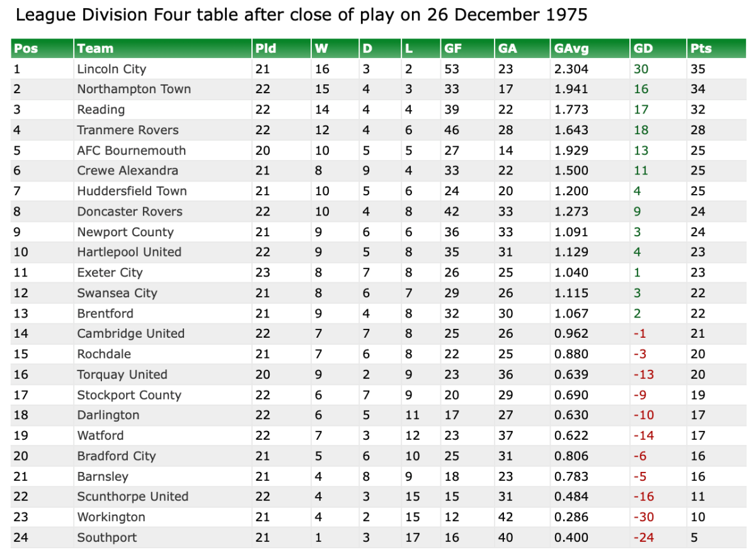The image size is (756, 557).
Task: Open AFC Bournemouth team entry
Action: coord(131,151)
